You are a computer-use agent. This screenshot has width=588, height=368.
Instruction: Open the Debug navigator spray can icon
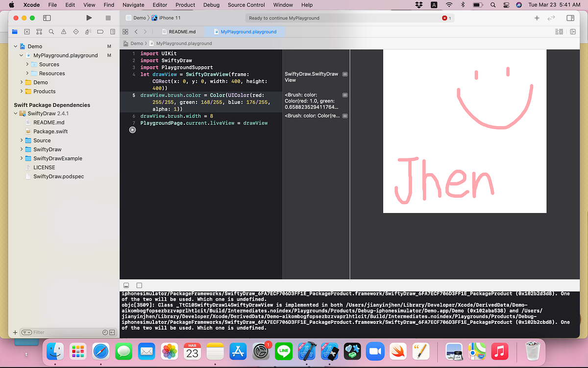[88, 31]
